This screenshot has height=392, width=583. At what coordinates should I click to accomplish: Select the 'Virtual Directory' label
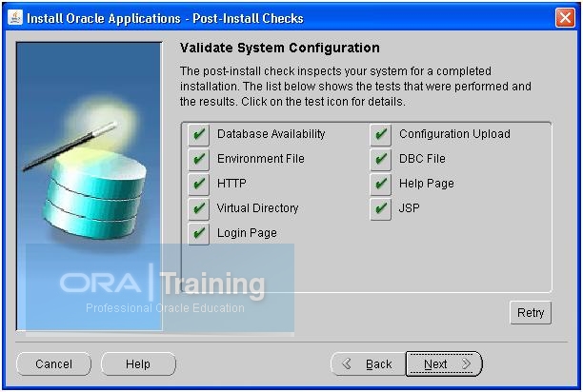(x=257, y=208)
